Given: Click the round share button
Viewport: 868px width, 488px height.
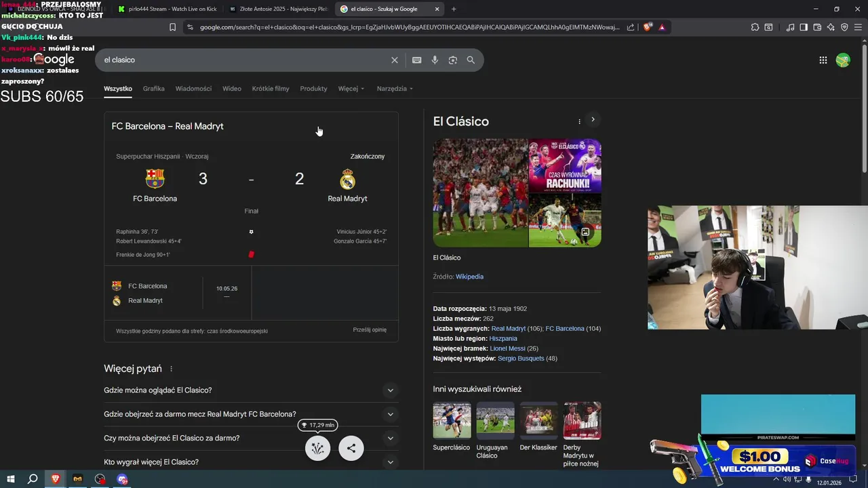Looking at the screenshot, I should point(351,448).
